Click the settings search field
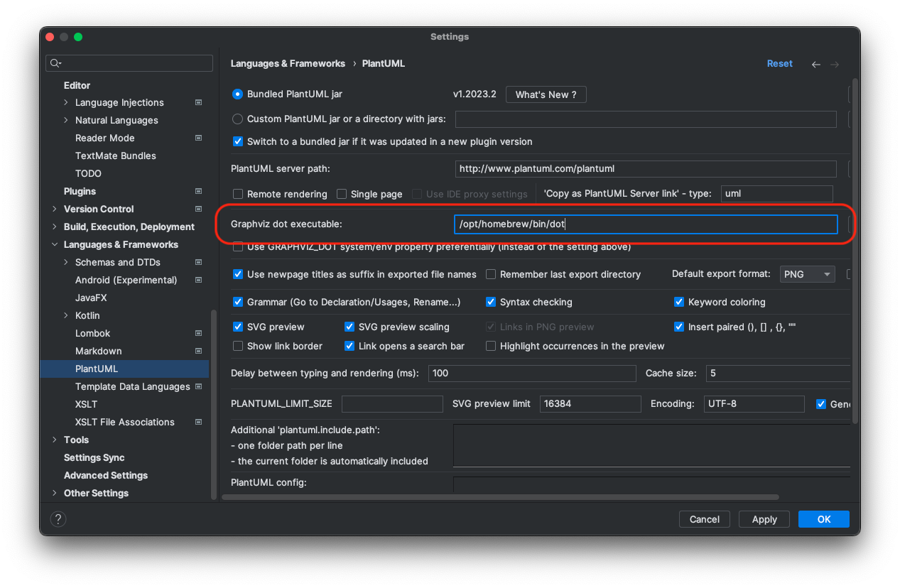900x588 pixels. [129, 63]
